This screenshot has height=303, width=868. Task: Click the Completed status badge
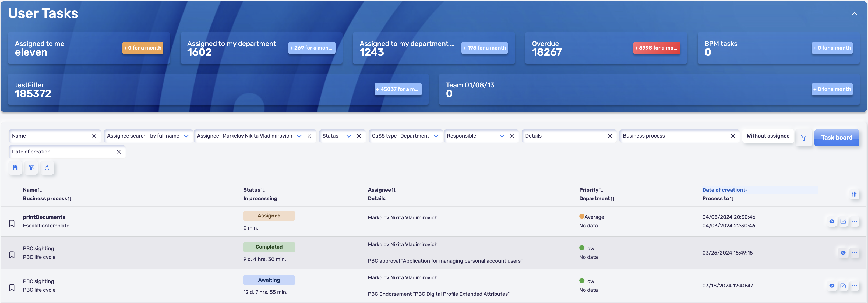pyautogui.click(x=269, y=247)
